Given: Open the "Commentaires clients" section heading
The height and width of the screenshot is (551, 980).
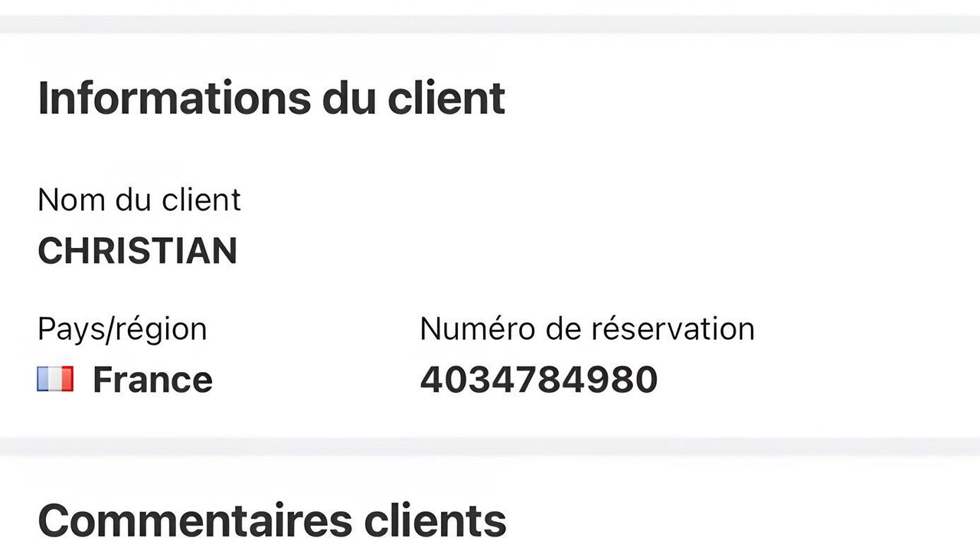Looking at the screenshot, I should [x=271, y=520].
